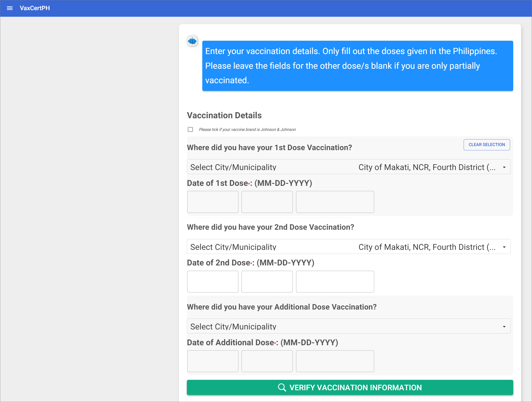Click the magnifier icon on verify button

point(282,387)
